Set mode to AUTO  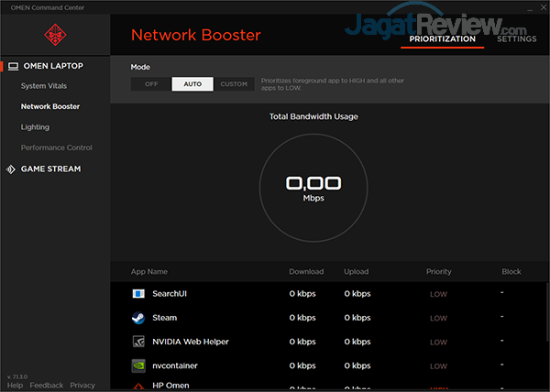[192, 84]
